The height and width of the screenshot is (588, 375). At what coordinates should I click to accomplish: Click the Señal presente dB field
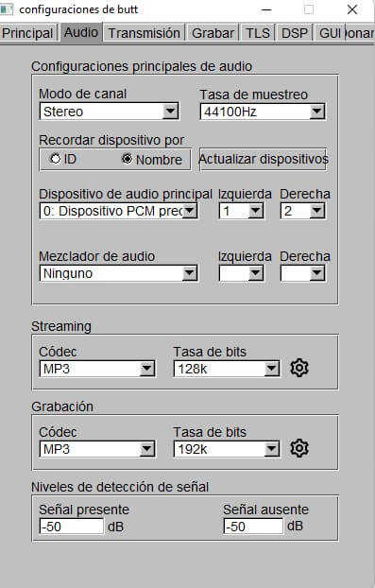click(71, 527)
